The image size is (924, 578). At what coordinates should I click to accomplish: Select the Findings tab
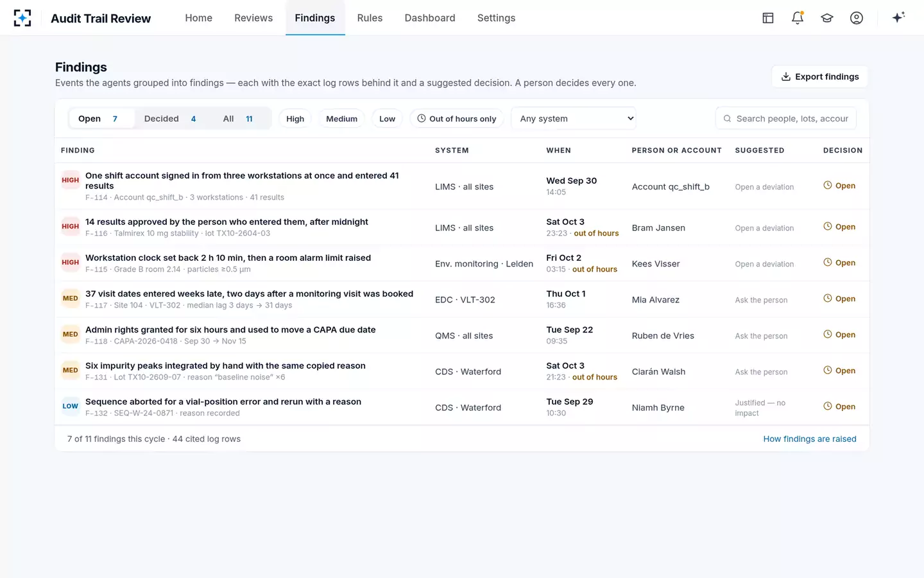[315, 18]
